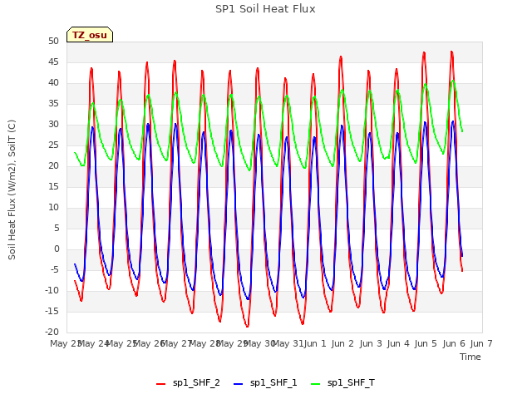Click the Jun 7 x-axis tick label

click(x=481, y=343)
